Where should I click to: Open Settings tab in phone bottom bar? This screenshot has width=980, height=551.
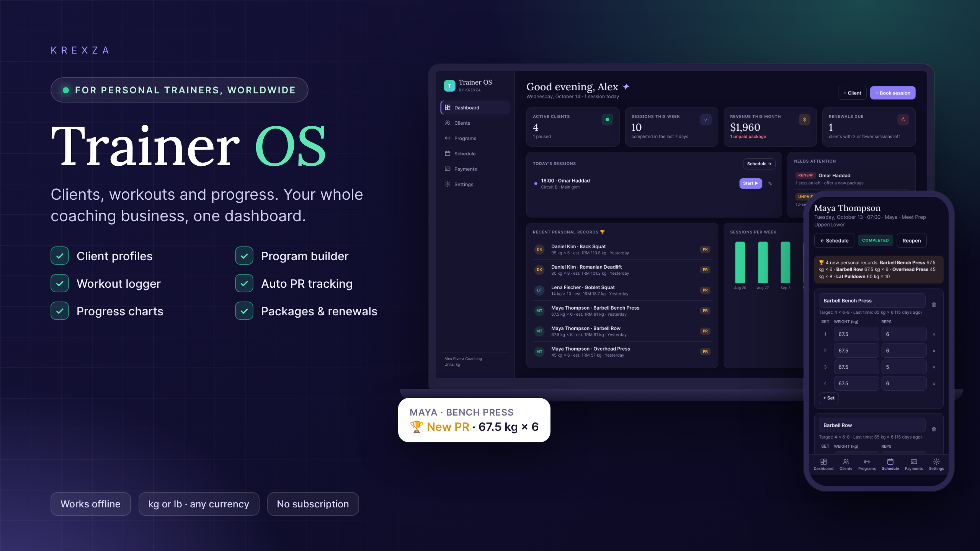click(x=936, y=465)
